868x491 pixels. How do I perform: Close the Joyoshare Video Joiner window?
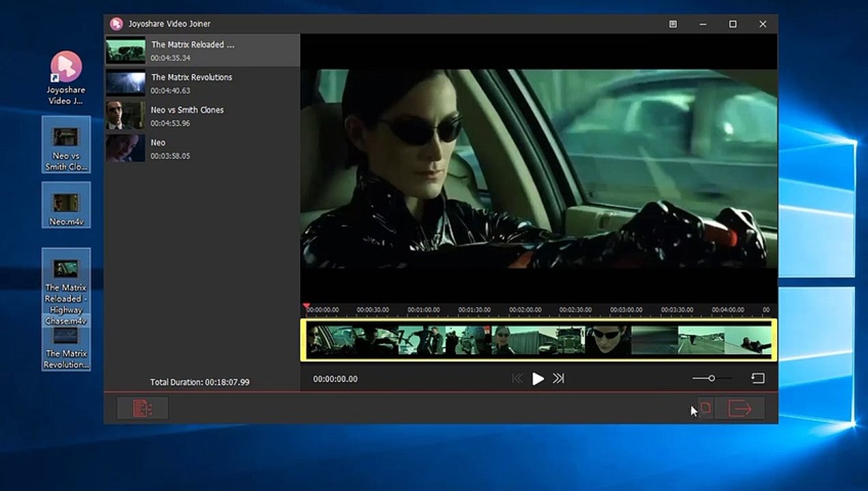pyautogui.click(x=763, y=24)
